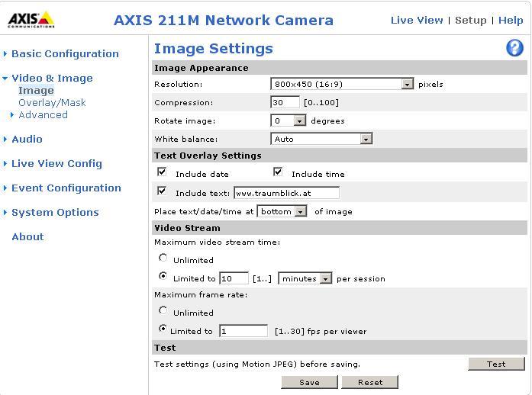
Task: Open the White balance dropdown
Action: 321,139
